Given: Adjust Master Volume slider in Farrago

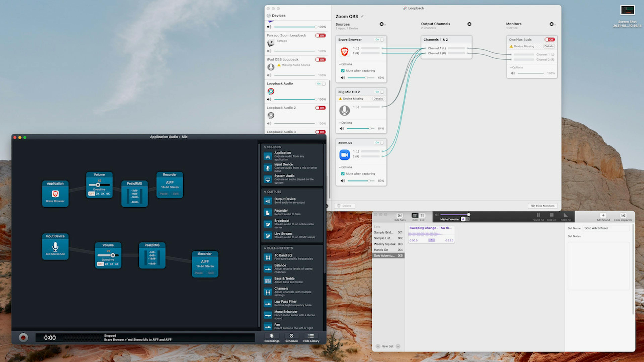Looking at the screenshot, I should pos(469,214).
